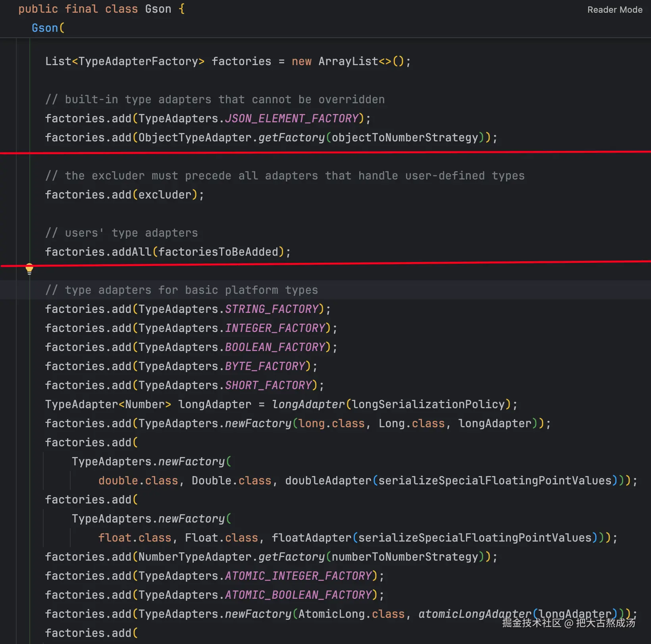Click the sticky line 'public final class Gson'
651x644 pixels.
[102, 9]
